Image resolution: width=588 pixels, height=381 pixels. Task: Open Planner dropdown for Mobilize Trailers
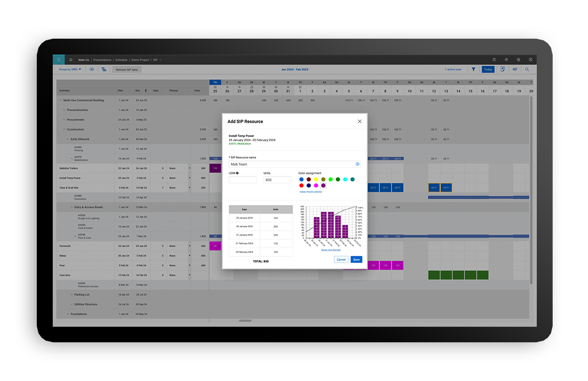pyautogui.click(x=189, y=168)
